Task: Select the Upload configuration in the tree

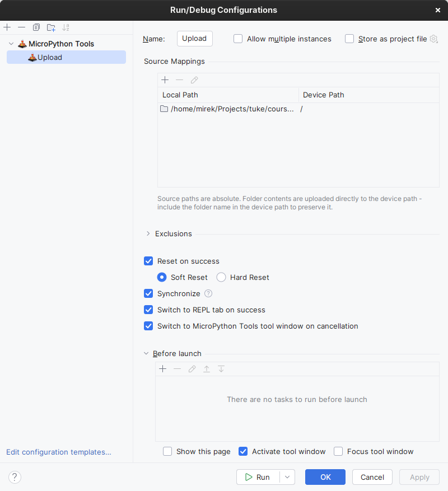Action: (x=67, y=57)
